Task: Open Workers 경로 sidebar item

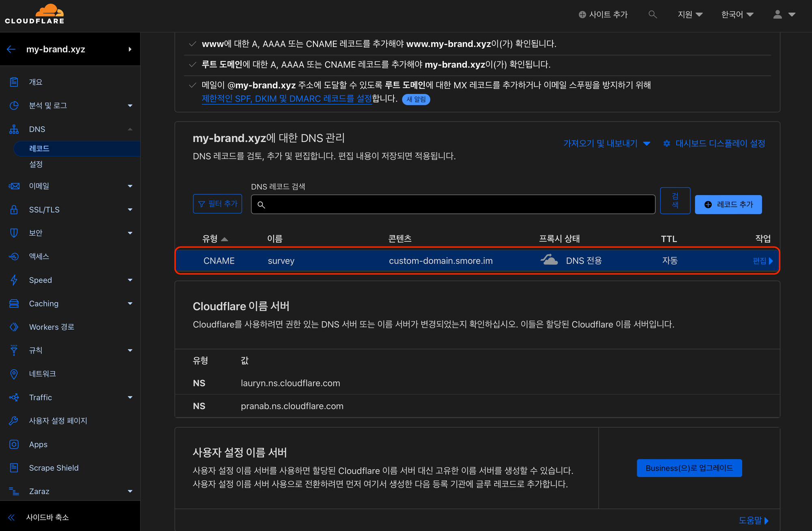Action: point(52,327)
